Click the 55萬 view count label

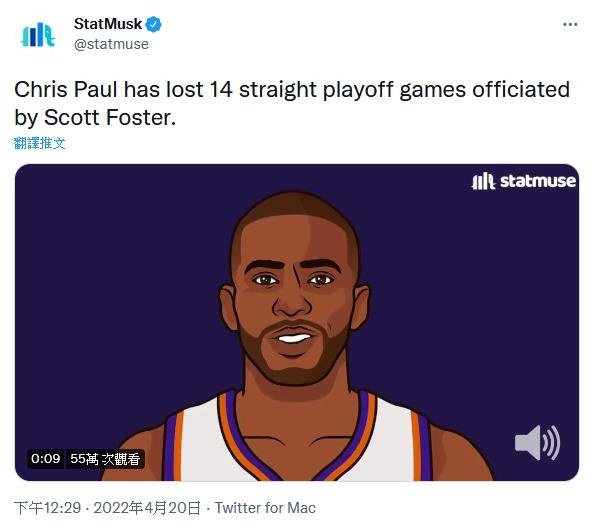[105, 459]
